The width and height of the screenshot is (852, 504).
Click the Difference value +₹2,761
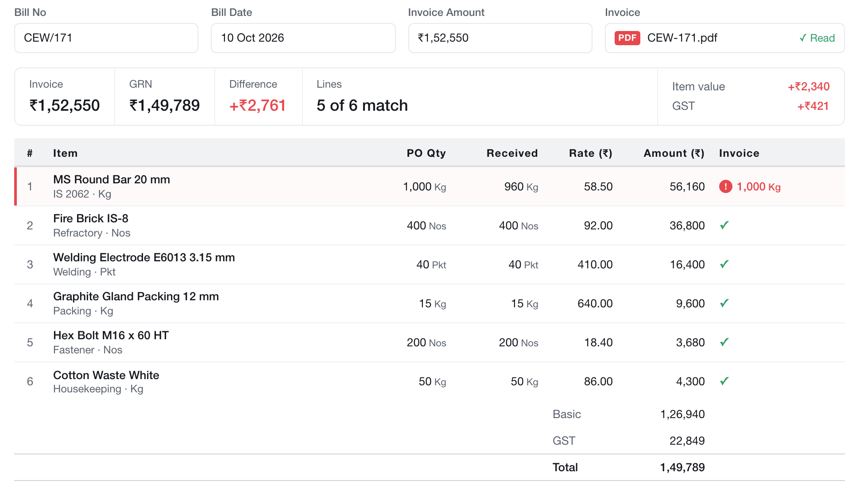point(257,105)
